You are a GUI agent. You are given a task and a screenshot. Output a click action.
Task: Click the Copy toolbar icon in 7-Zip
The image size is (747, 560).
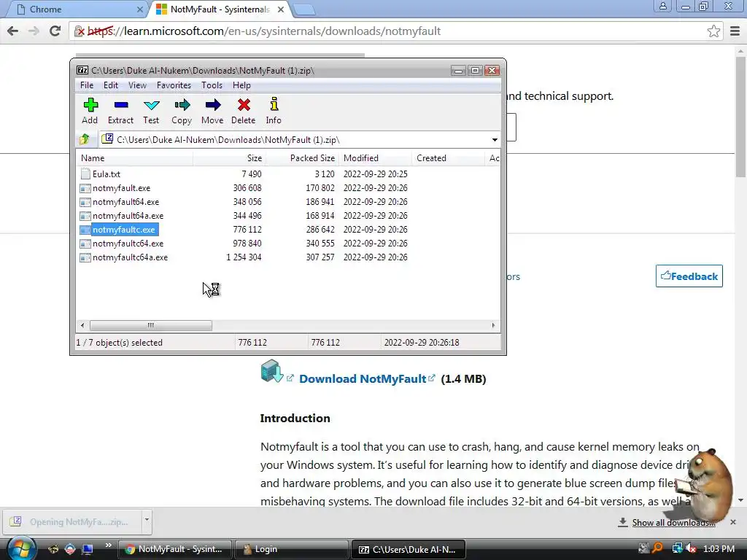182,105
